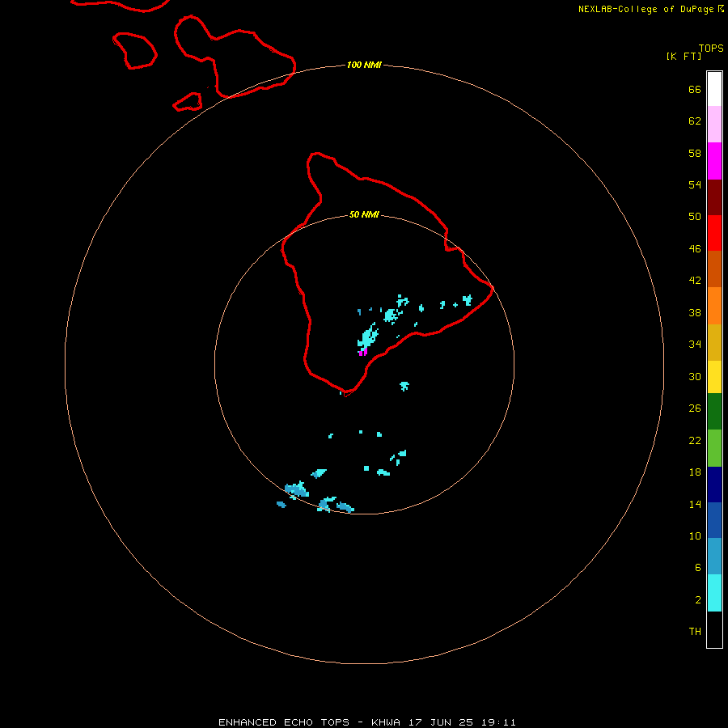This screenshot has height=728, width=728.
Task: Click the magenta legend swatch
Action: coord(714,161)
